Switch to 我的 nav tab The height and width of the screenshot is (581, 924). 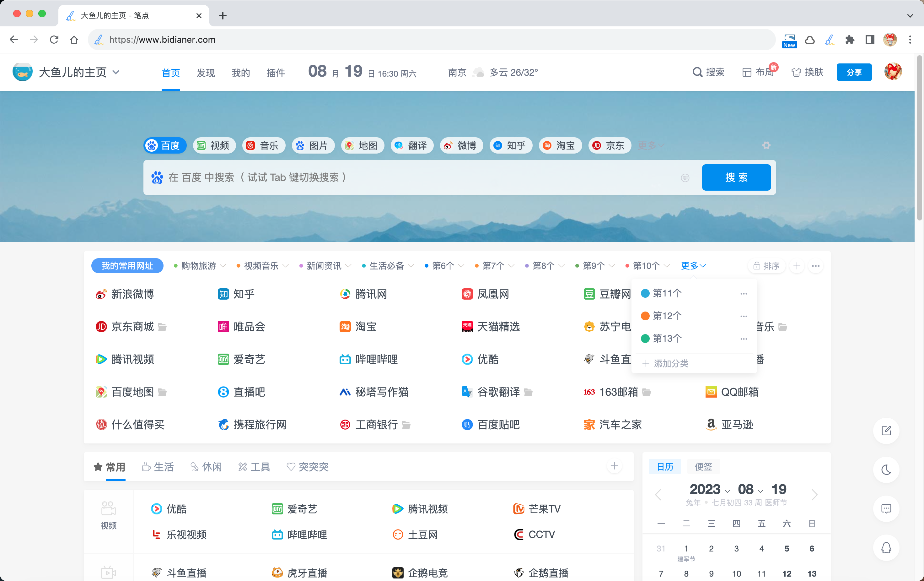[x=241, y=73]
